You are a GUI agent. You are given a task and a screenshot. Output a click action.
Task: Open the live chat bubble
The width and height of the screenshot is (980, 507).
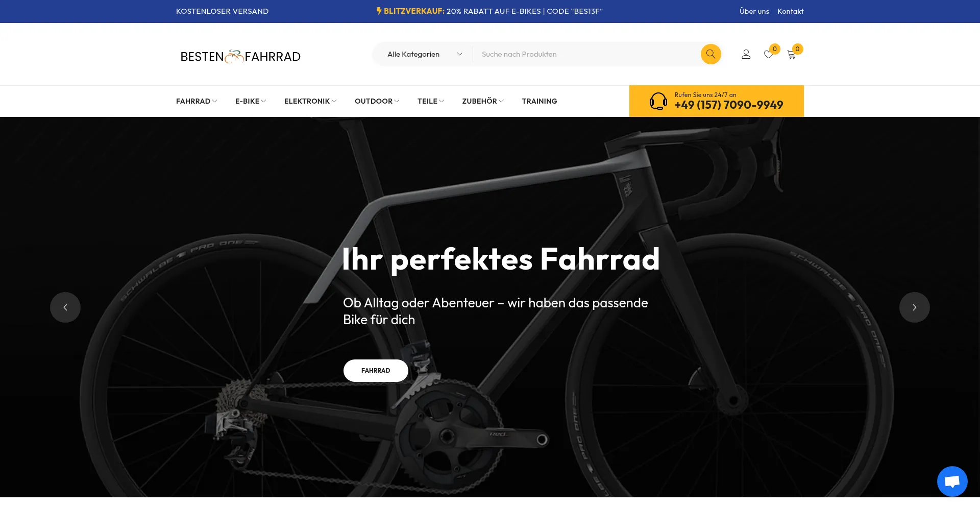point(952,481)
